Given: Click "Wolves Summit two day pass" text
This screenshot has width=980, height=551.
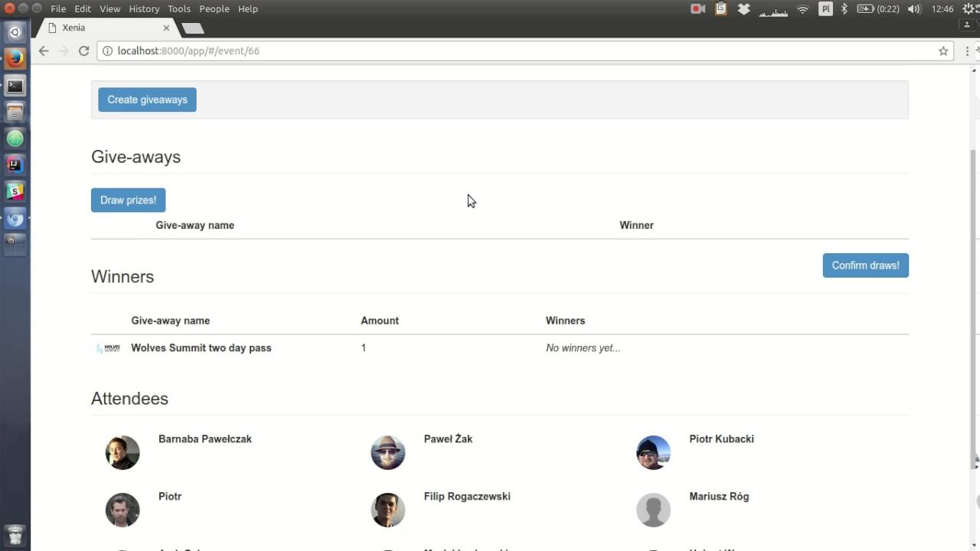Looking at the screenshot, I should (201, 347).
